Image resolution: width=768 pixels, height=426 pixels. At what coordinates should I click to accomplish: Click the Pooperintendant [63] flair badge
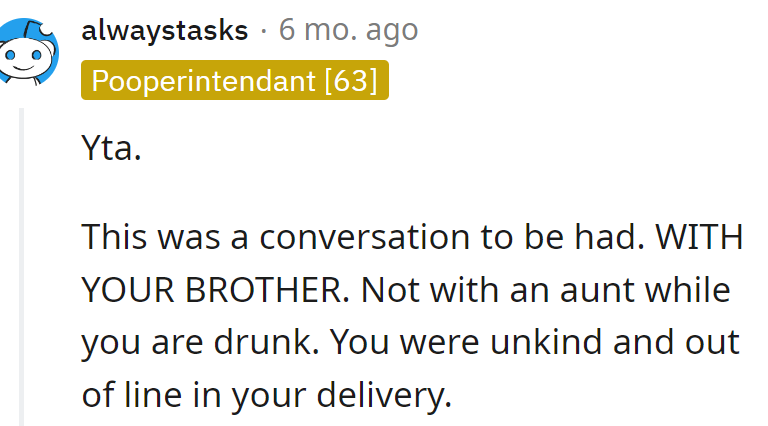(235, 81)
